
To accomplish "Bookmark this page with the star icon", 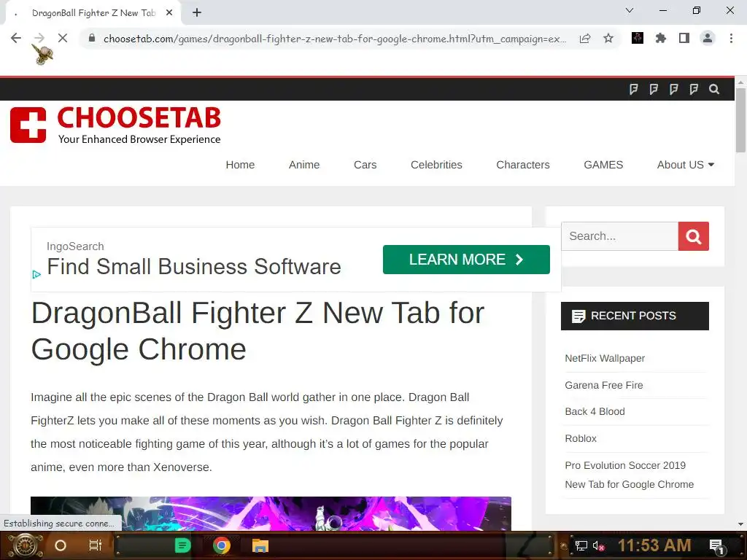I will pos(608,39).
